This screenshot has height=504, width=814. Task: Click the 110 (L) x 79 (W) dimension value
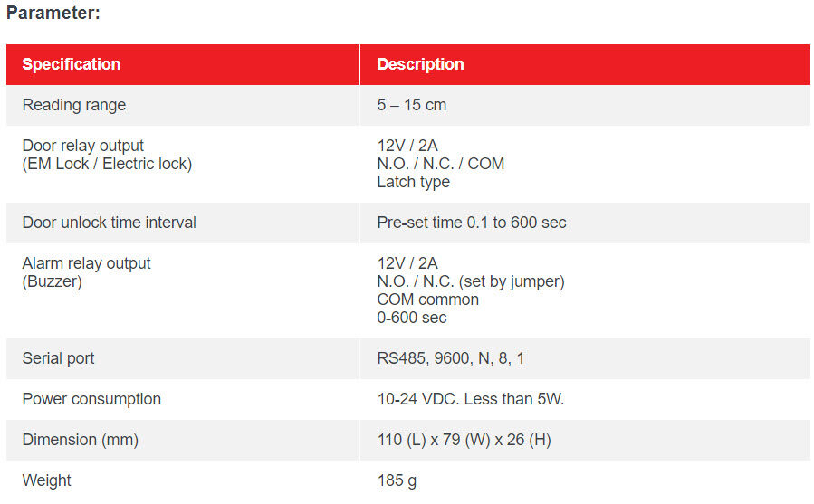(464, 440)
